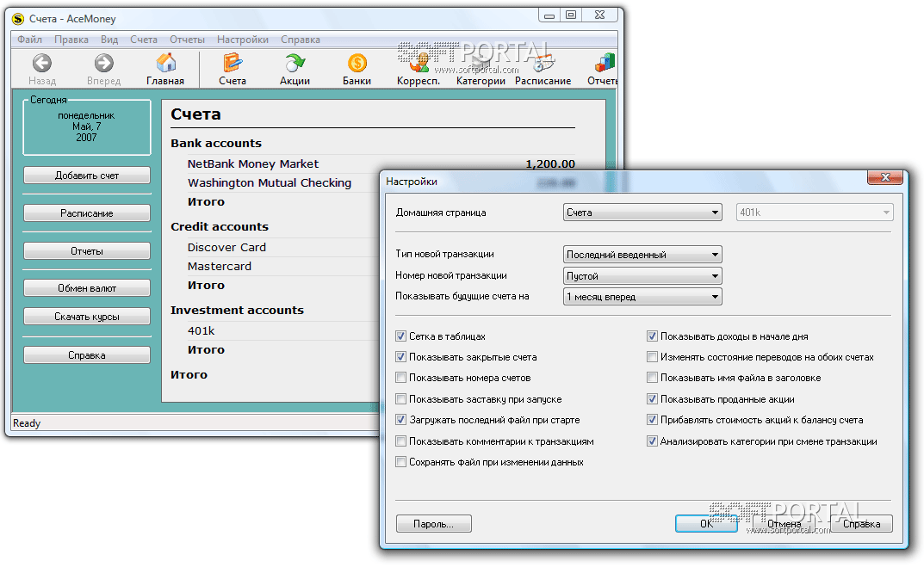Click the 'Пароль...' button
Viewport: 924px width, 567px height.
click(434, 523)
